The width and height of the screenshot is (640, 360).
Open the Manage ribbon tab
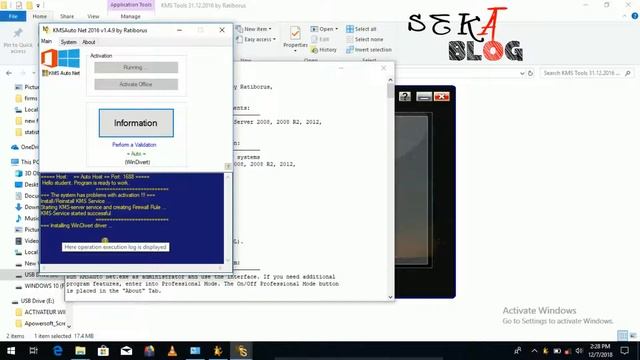click(x=131, y=16)
